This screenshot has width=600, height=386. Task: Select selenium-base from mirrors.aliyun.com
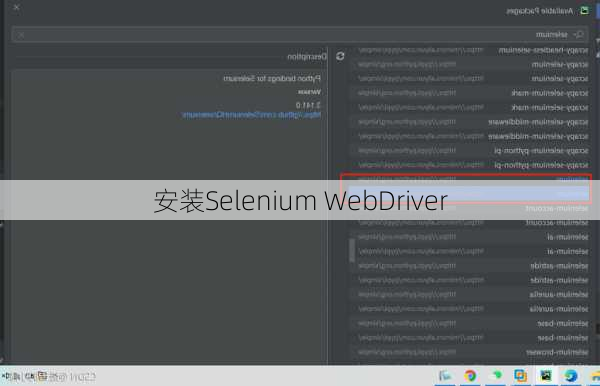[x=470, y=338]
